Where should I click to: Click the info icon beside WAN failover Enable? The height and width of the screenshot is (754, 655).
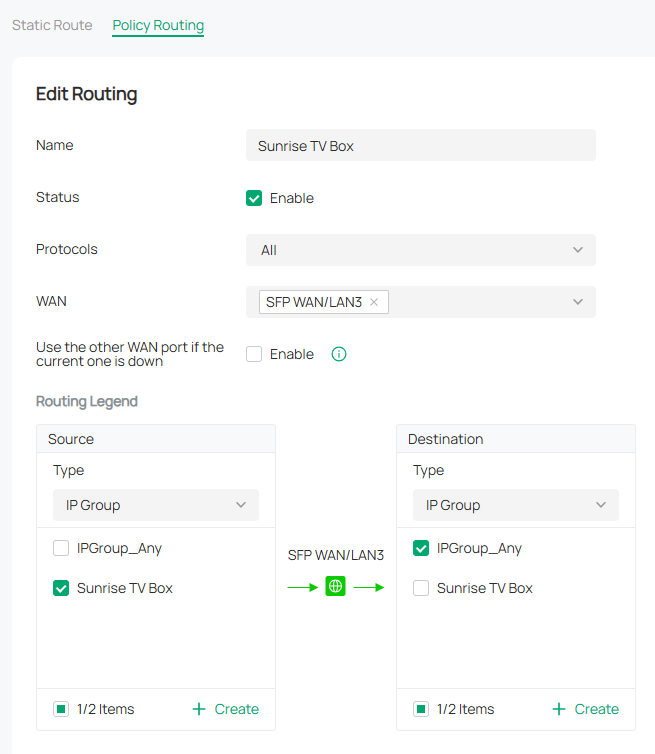339,354
